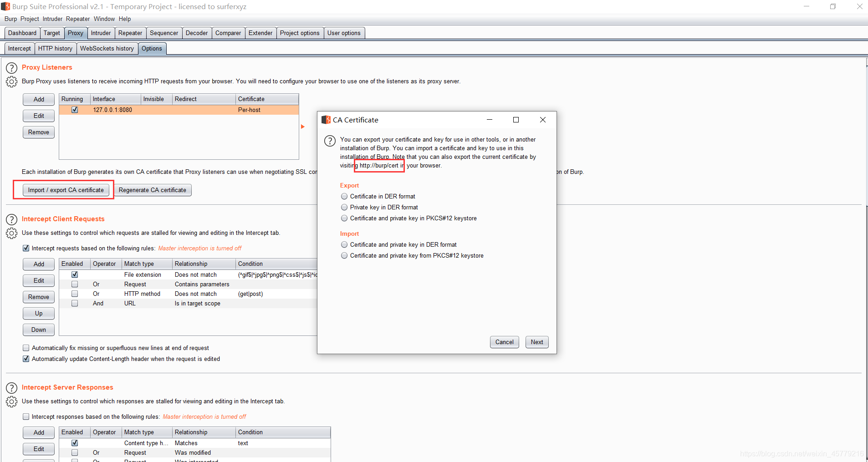
Task: Click Import / export CA certificate
Action: click(66, 190)
